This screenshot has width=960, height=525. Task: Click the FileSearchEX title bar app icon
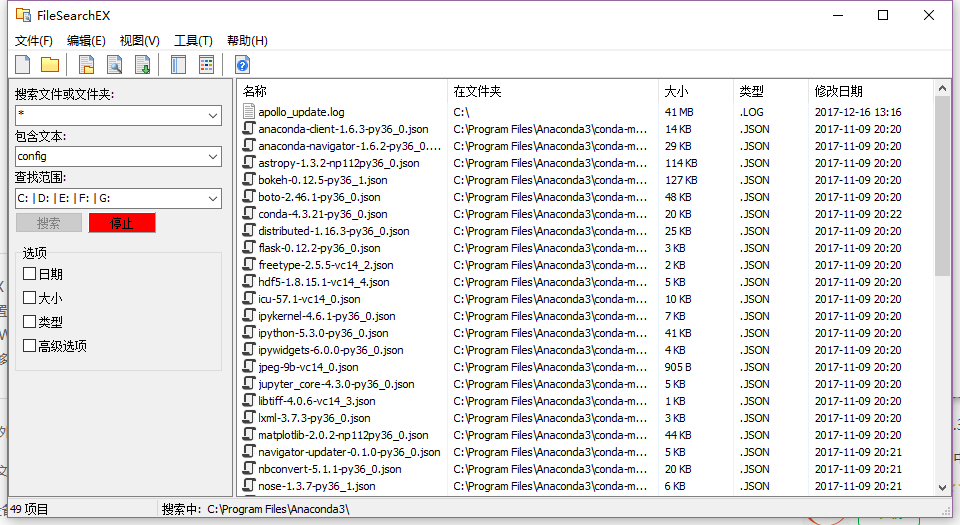(23, 15)
